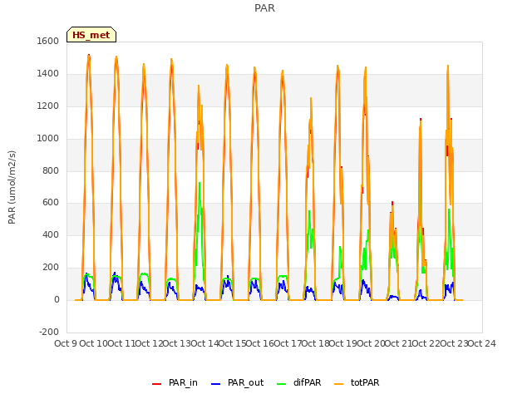The width and height of the screenshot is (532, 399).
Task: Toggle the difPAR legend entry
Action: (299, 382)
